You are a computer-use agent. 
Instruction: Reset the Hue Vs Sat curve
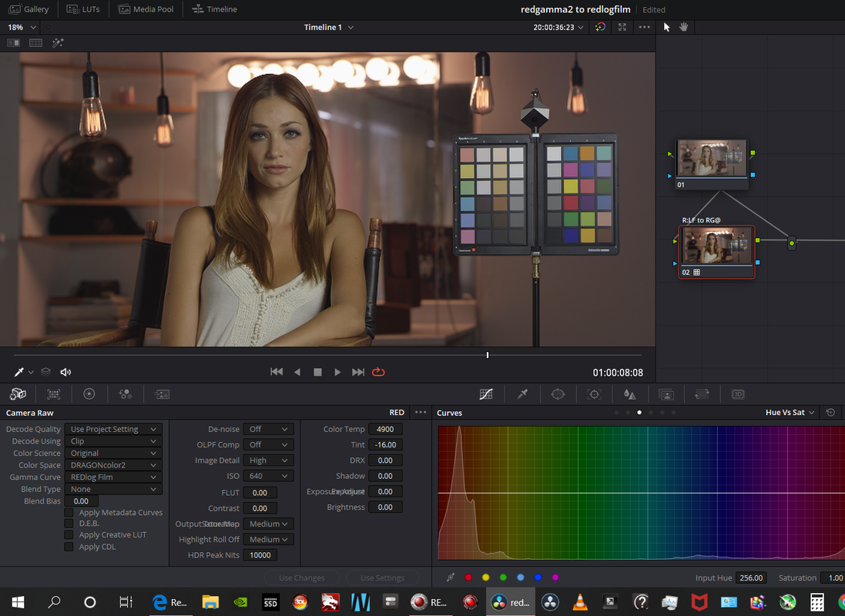tap(830, 412)
